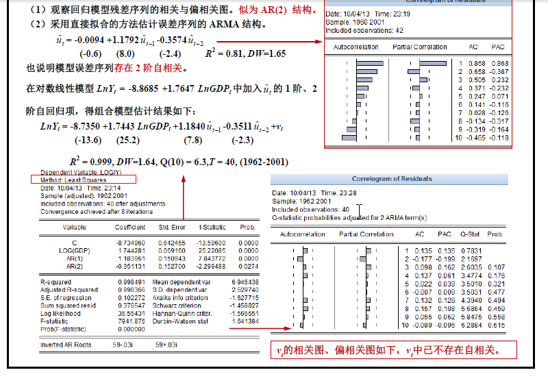The width and height of the screenshot is (548, 392).
Task: Click the 'Akaike info criterion' label
Action: point(180,298)
